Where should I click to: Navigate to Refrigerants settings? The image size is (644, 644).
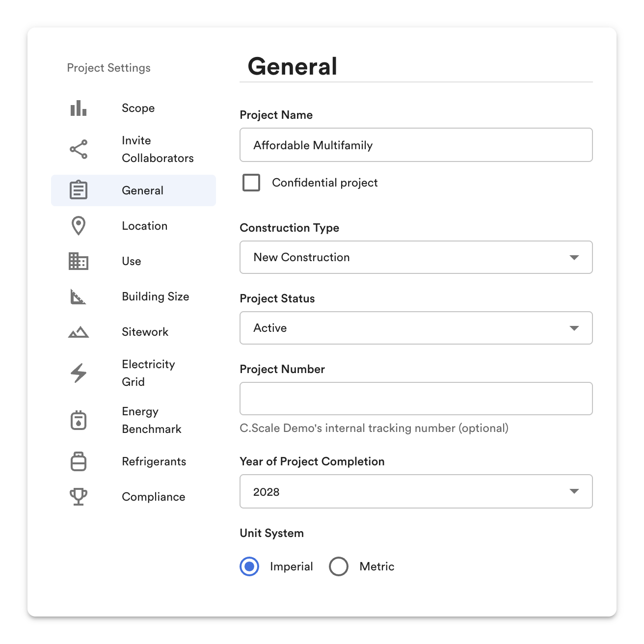coord(134,461)
